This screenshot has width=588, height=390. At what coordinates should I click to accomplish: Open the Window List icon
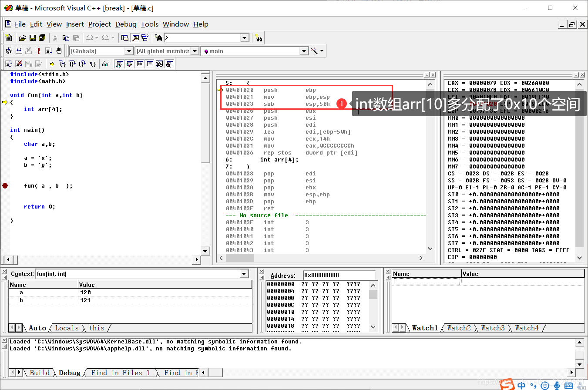pos(145,38)
